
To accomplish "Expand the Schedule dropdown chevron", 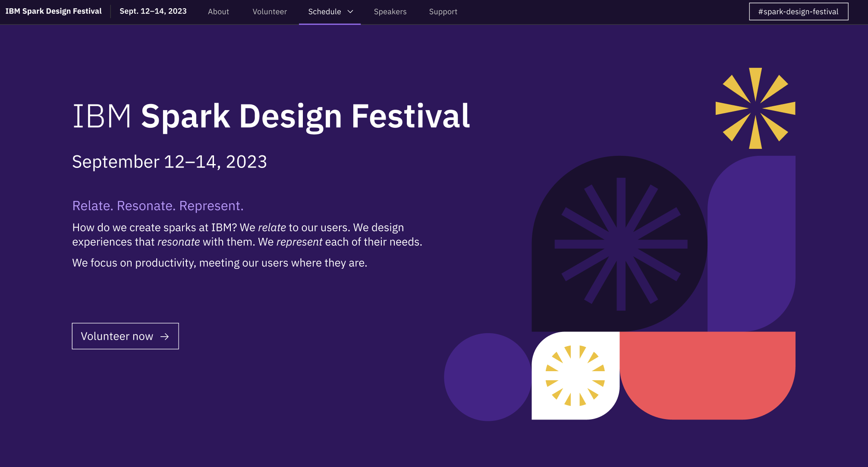I will click(350, 12).
